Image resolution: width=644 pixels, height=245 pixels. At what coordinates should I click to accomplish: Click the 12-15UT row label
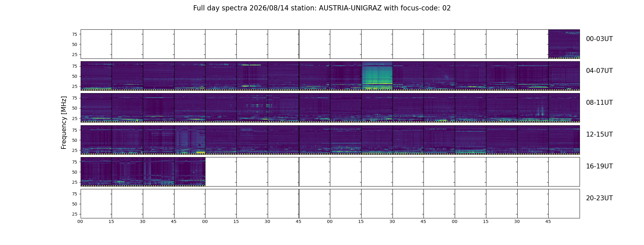[599, 134]
